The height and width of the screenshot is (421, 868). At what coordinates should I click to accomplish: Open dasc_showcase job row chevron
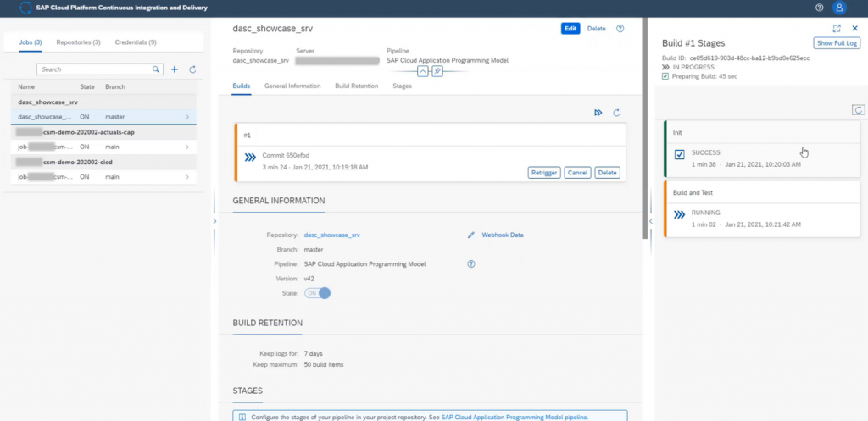[x=187, y=117]
